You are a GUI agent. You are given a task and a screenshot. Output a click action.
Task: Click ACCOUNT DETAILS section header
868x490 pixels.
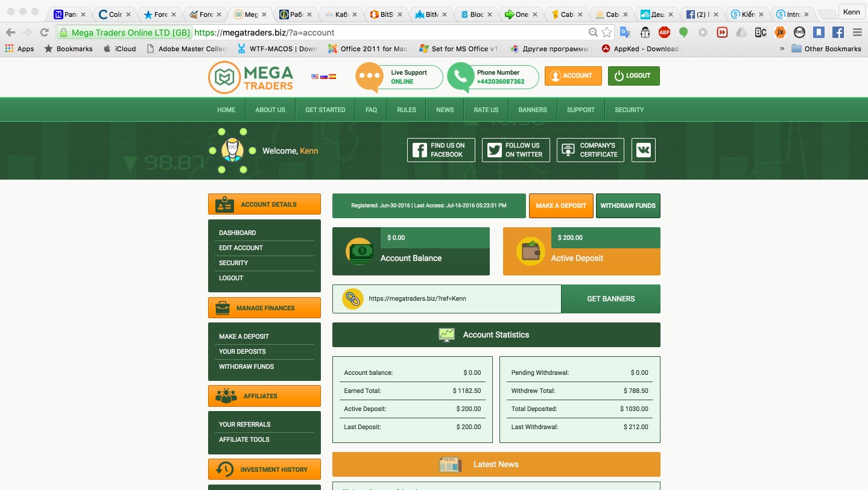coord(264,204)
